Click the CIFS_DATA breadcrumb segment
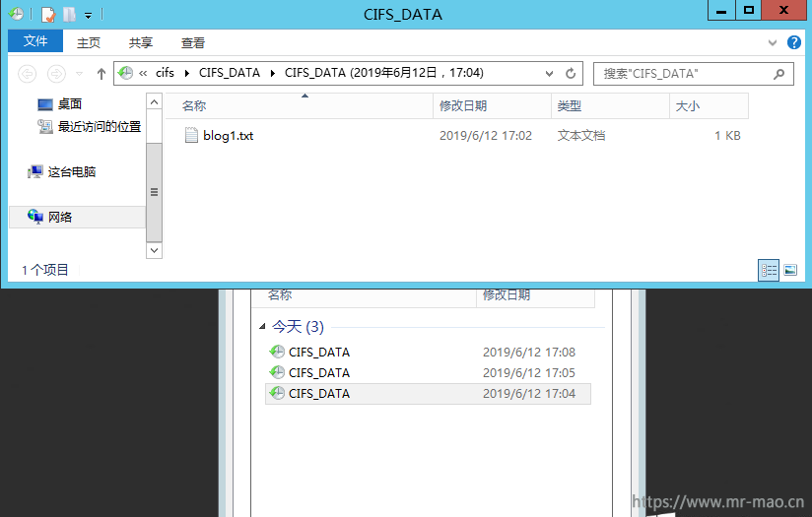 click(x=230, y=73)
